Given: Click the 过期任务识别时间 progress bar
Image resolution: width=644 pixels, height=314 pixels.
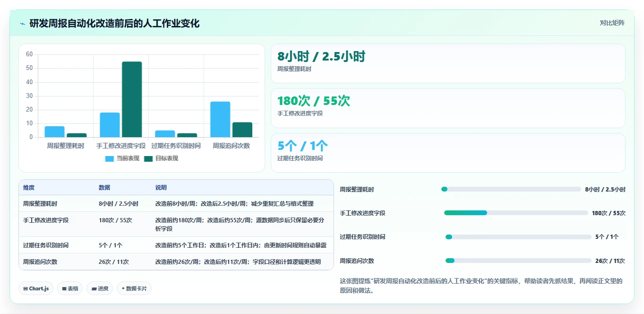Looking at the screenshot, I should pos(518,237).
